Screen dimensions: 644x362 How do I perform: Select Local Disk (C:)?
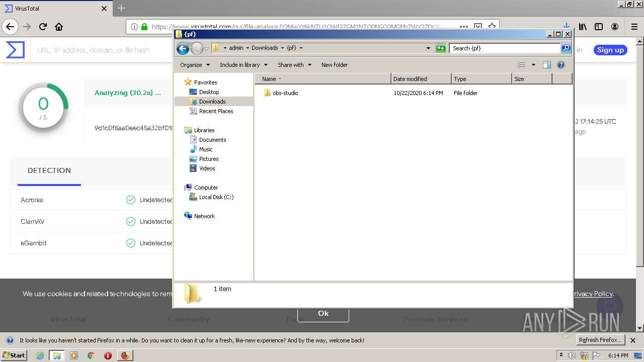(x=216, y=197)
